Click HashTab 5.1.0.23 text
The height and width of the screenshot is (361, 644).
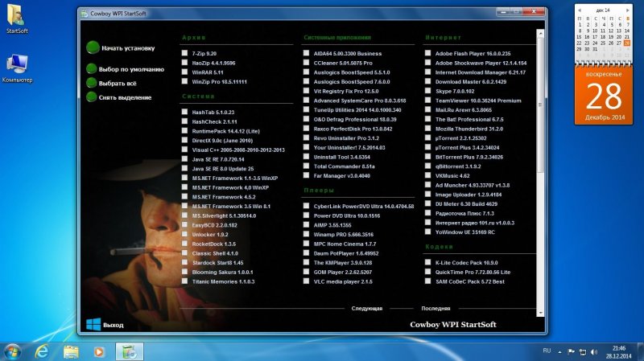click(x=213, y=112)
